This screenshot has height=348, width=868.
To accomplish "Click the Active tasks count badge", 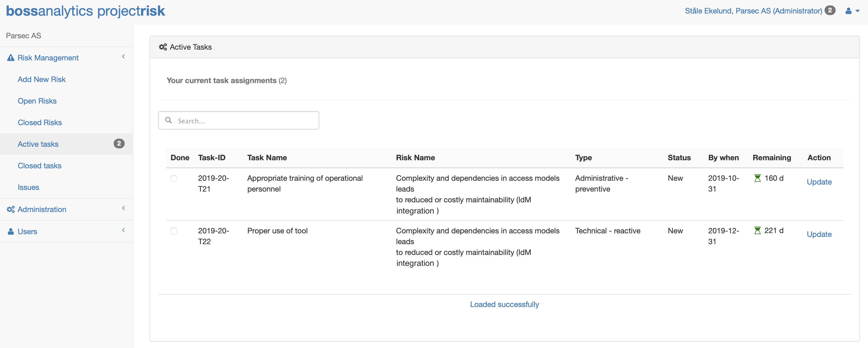I will (x=119, y=144).
